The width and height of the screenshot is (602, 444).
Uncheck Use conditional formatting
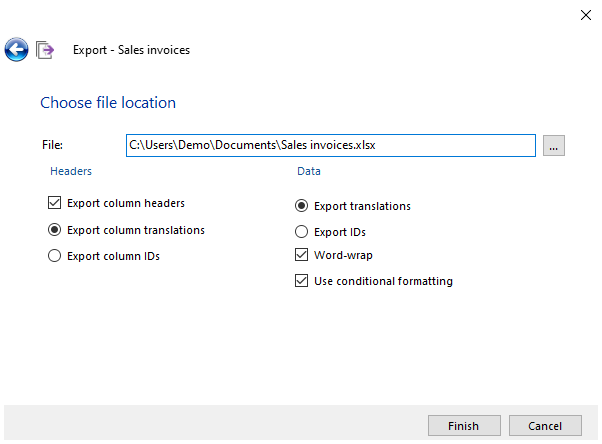pyautogui.click(x=302, y=281)
